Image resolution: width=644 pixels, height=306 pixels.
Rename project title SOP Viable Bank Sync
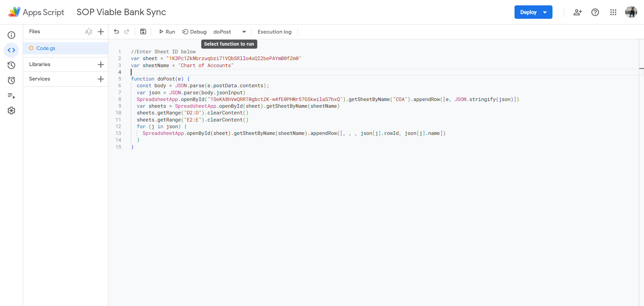[121, 12]
